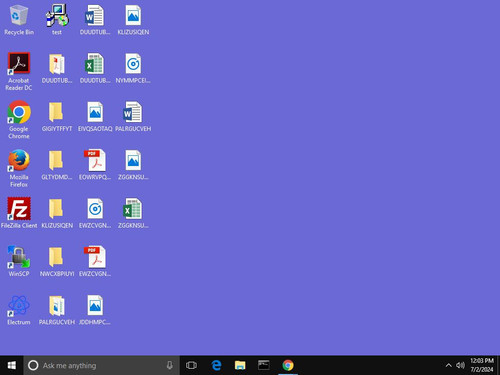Open the Windows Start menu

tap(11, 365)
